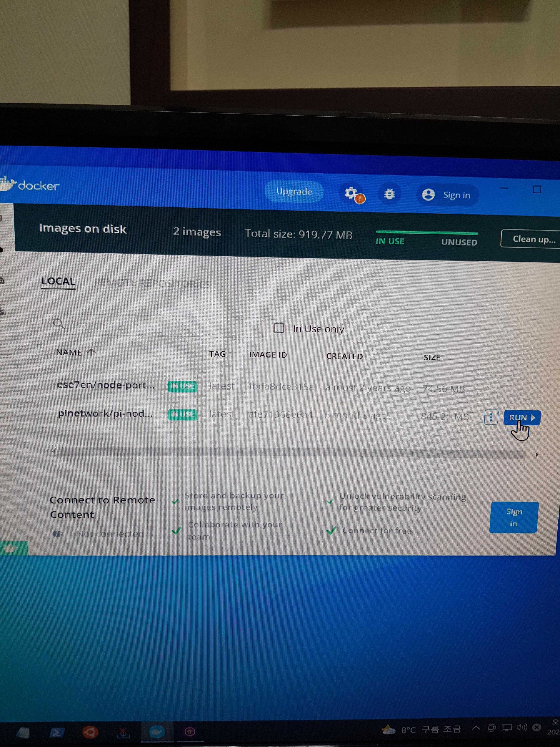Click the horizontal scrollbar under image list
The image size is (560, 747).
[x=292, y=453]
